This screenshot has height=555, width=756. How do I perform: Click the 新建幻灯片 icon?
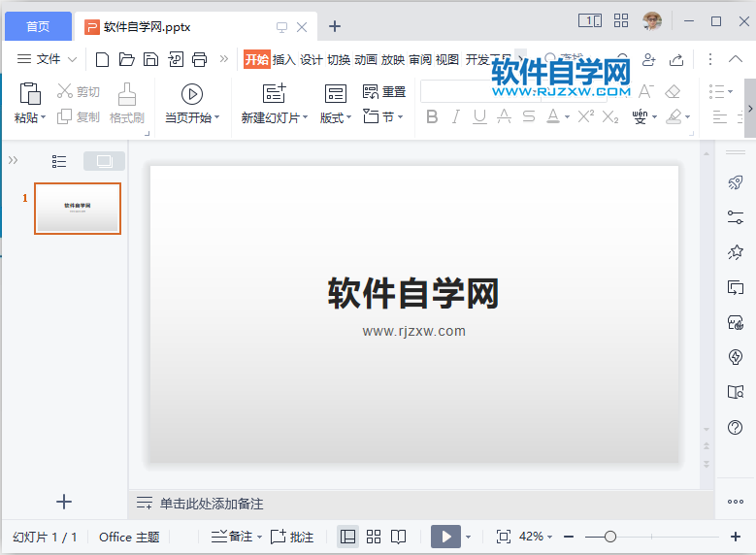[274, 93]
